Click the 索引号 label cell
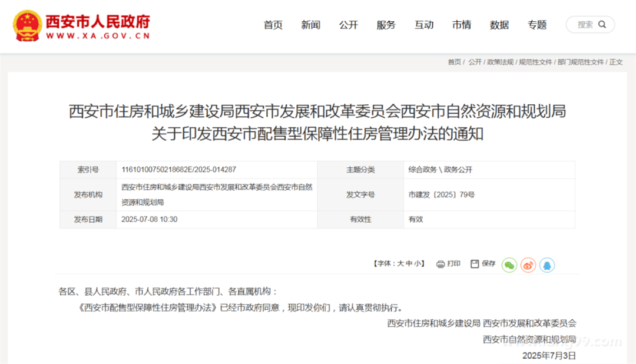The image size is (636, 364). tap(88, 170)
